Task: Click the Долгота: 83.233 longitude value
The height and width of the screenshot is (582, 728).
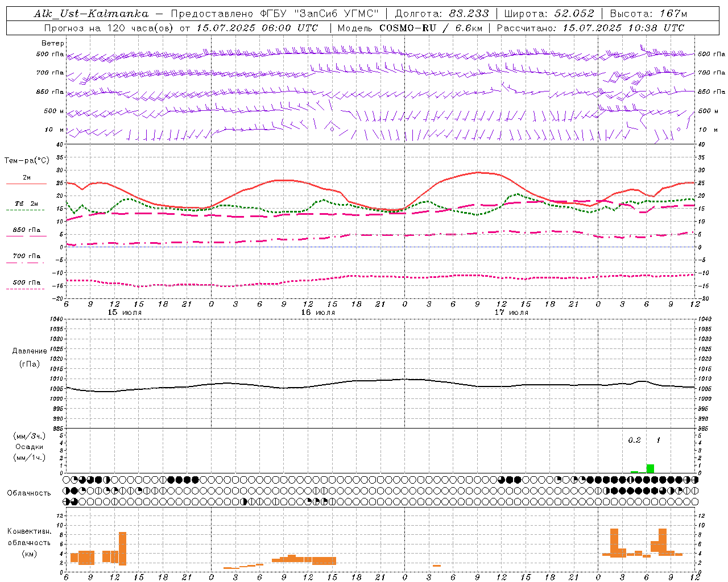Action: tap(441, 14)
